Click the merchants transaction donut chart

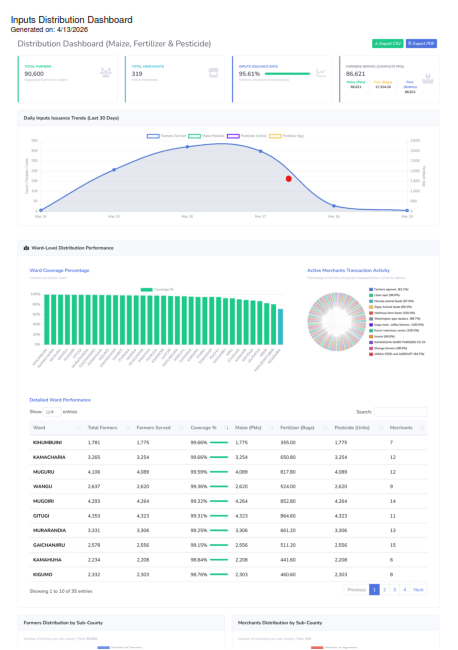[x=337, y=322]
